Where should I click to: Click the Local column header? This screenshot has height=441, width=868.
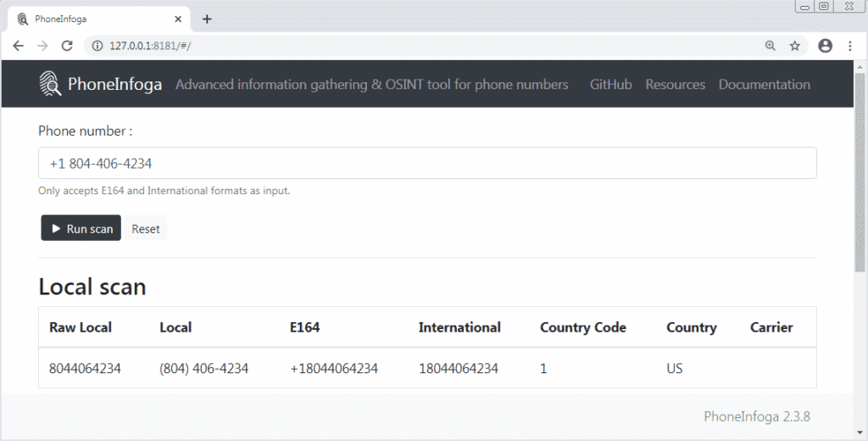175,327
